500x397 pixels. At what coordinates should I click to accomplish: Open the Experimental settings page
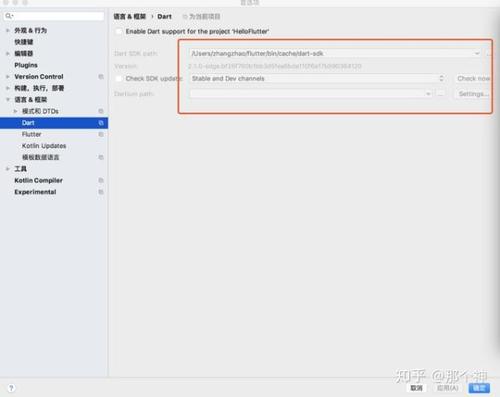35,192
